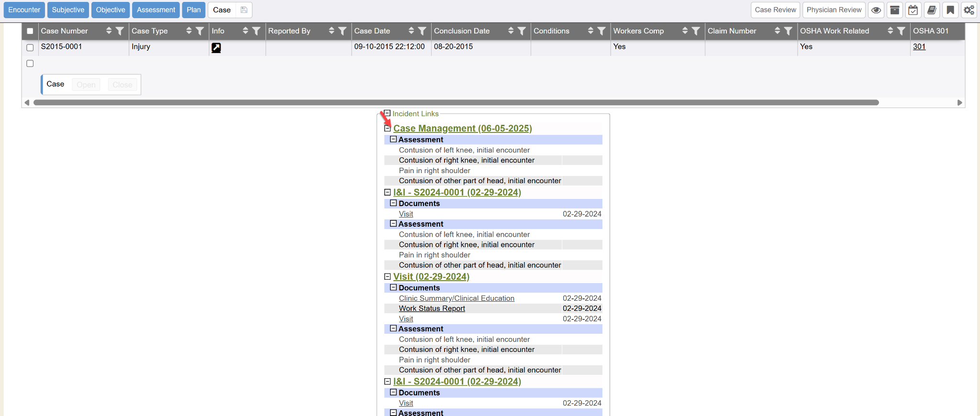980x416 pixels.
Task: Collapse the Visit (02-29-2024) node
Action: [x=388, y=276]
